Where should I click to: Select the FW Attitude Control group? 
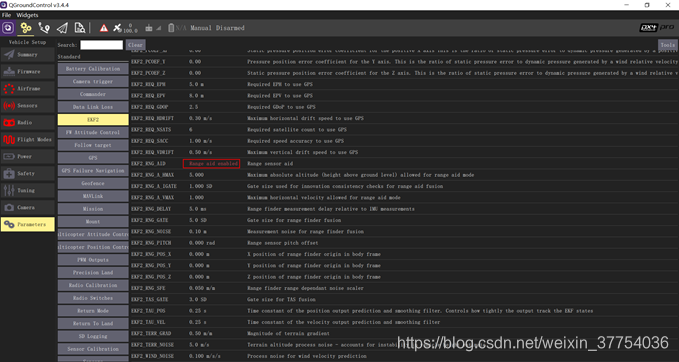coord(93,133)
